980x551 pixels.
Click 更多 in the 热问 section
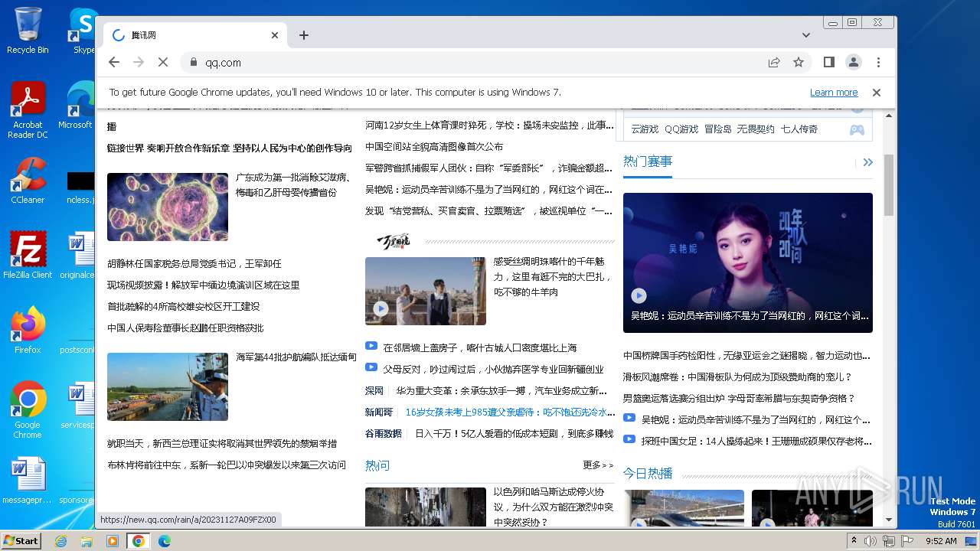click(x=598, y=465)
